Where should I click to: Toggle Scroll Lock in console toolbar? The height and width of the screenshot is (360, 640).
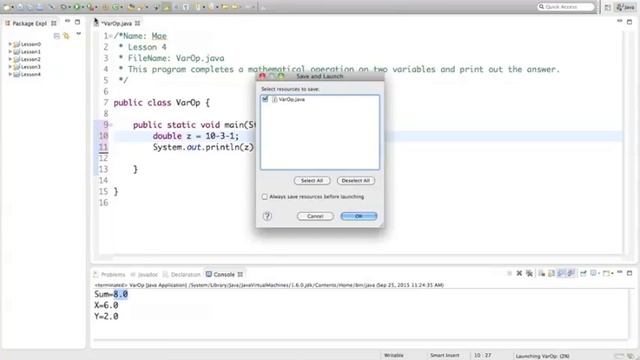551,273
